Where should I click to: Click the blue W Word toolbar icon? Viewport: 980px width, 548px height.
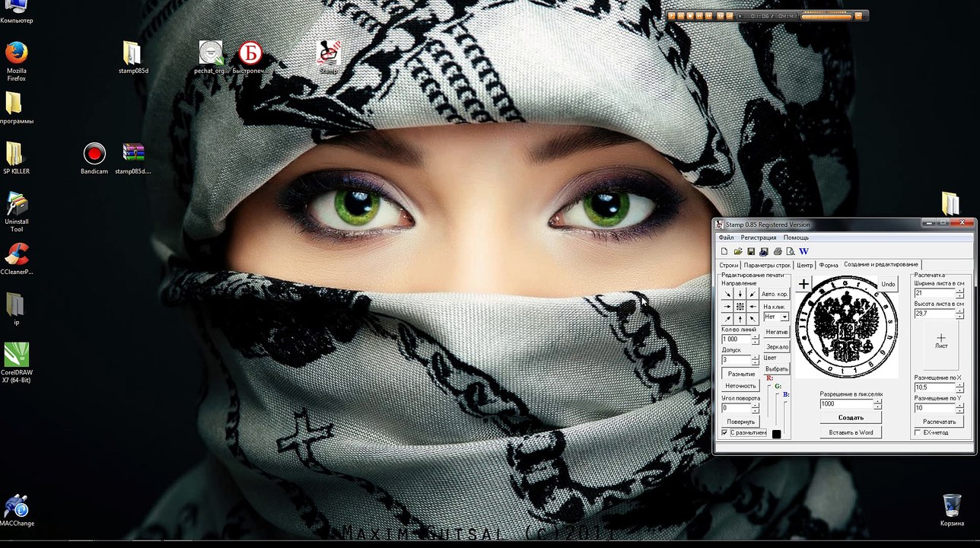click(803, 251)
